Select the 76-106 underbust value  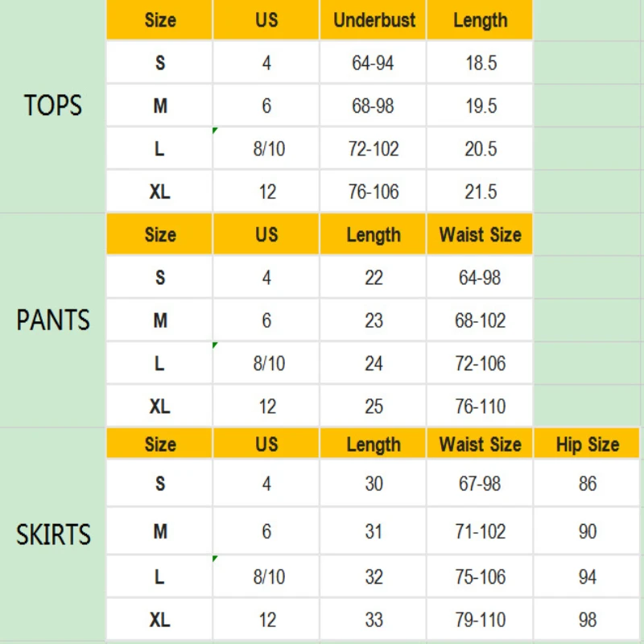tap(374, 192)
